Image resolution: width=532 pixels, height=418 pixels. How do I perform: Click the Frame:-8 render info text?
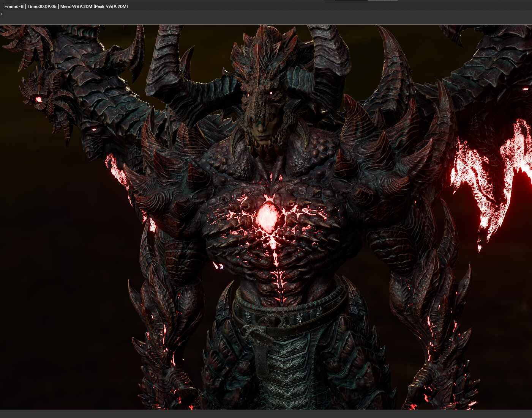[x=14, y=6]
